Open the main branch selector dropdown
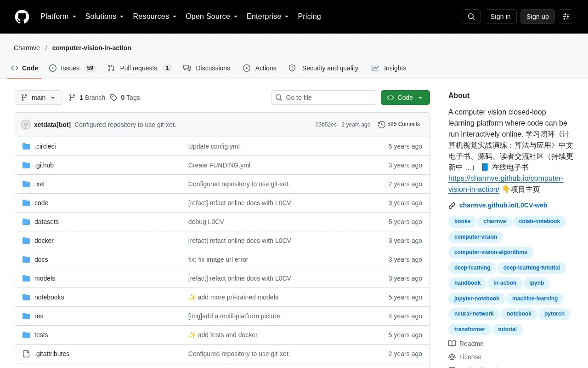588x368 pixels. click(39, 98)
